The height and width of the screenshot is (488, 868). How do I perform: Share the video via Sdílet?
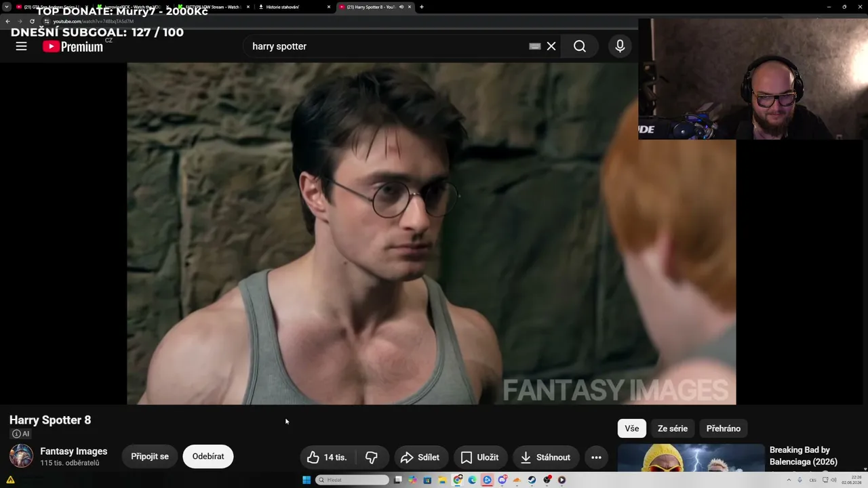click(420, 457)
